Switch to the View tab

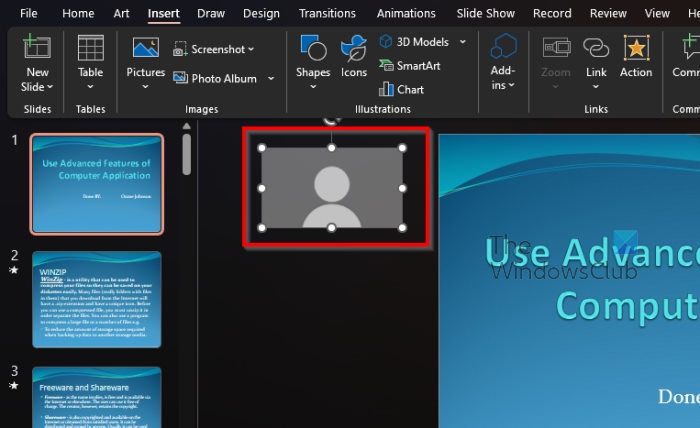tap(657, 13)
